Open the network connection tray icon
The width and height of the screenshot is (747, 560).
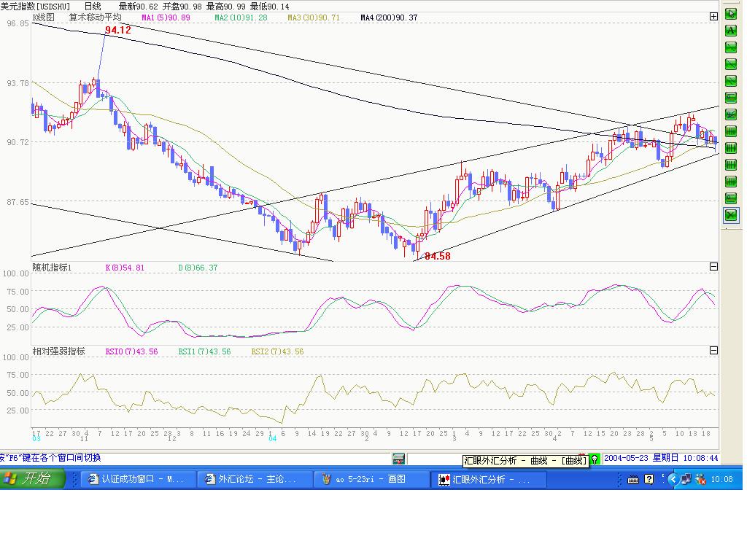pyautogui.click(x=686, y=479)
